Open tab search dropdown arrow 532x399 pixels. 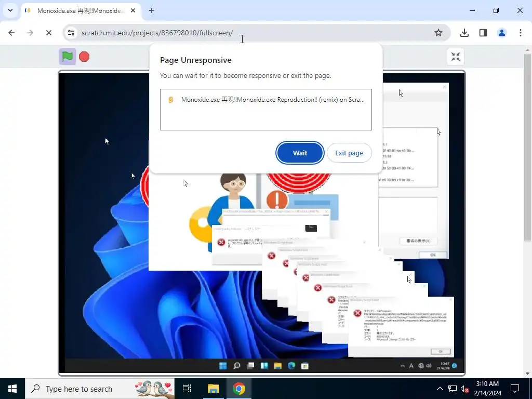pyautogui.click(x=10, y=10)
